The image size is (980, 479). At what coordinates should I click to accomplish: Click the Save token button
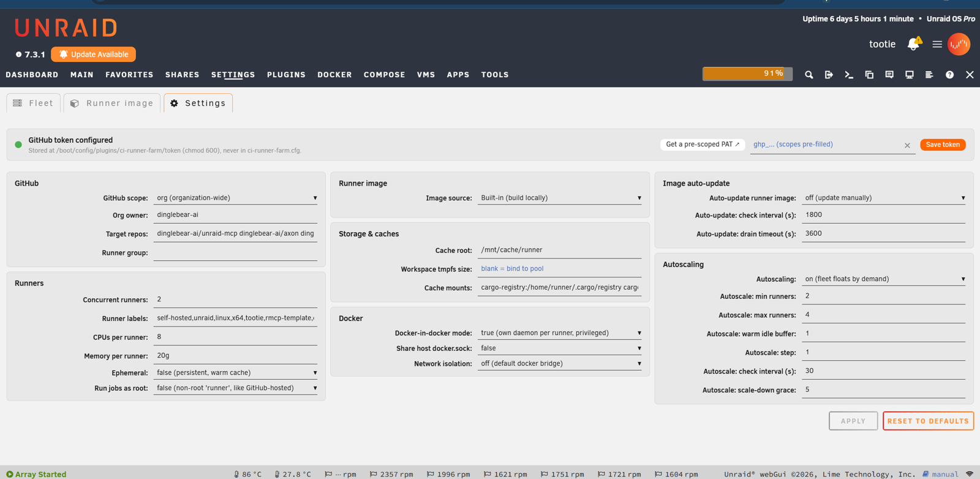tap(943, 145)
